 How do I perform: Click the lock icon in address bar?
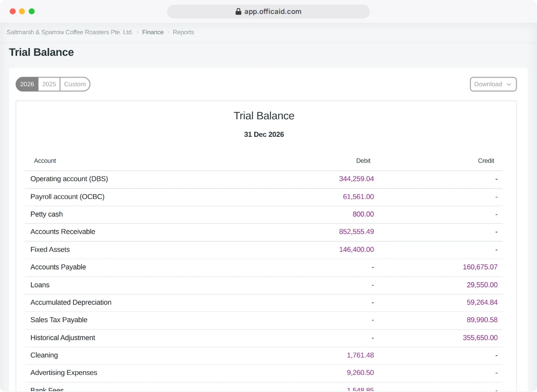(238, 12)
